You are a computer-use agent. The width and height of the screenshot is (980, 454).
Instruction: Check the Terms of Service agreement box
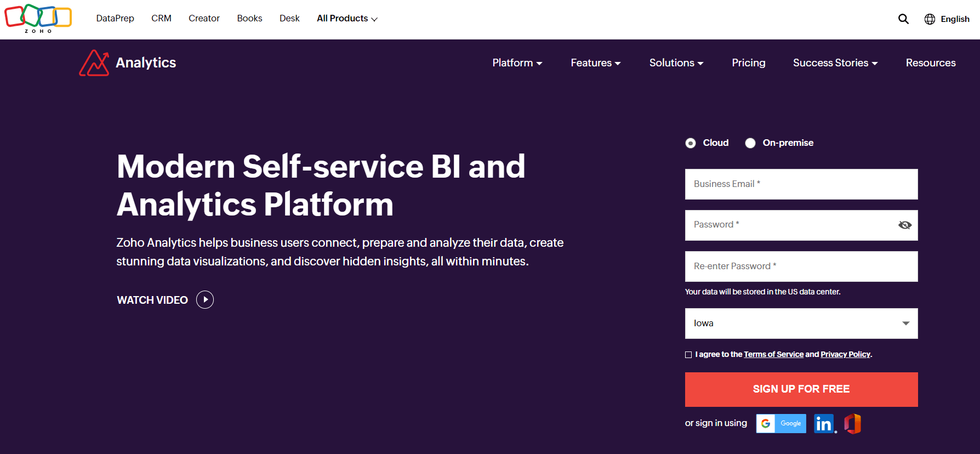(688, 355)
